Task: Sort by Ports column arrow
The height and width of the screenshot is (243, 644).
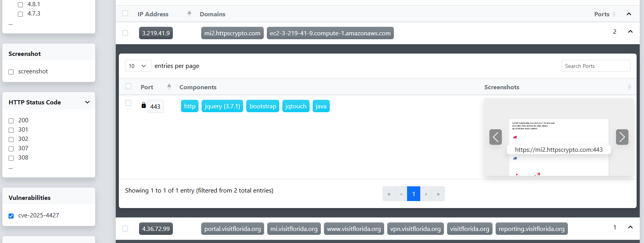Action: coord(614,14)
